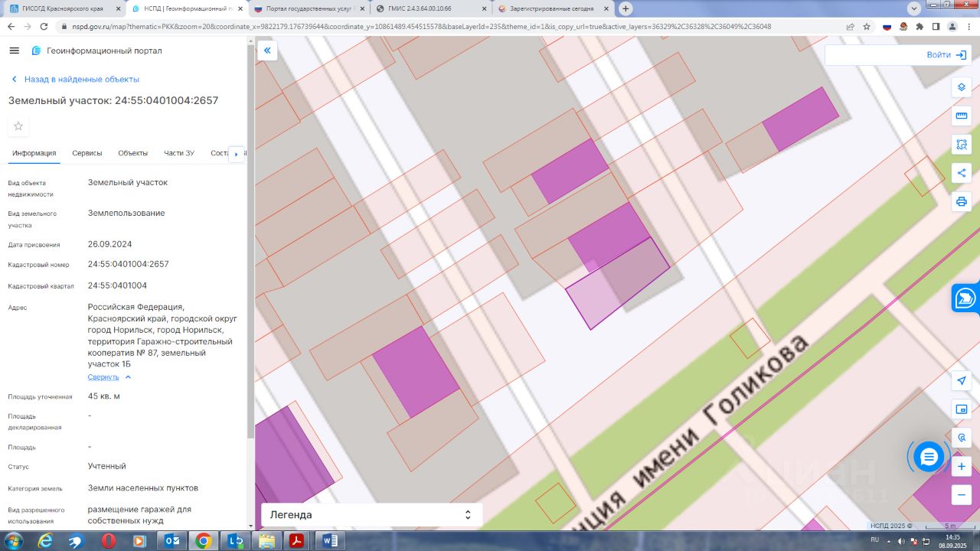
Task: Add the land parcel to favorites with the star
Action: [x=18, y=126]
